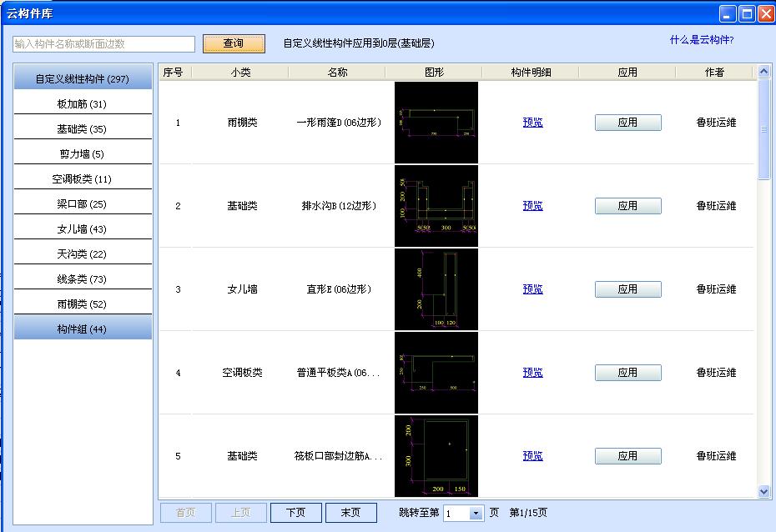Open 线条类 (73) category
776x532 pixels.
click(83, 279)
